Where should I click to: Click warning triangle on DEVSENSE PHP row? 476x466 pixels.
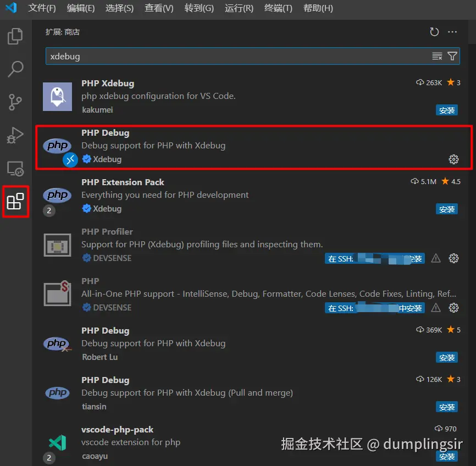[436, 308]
